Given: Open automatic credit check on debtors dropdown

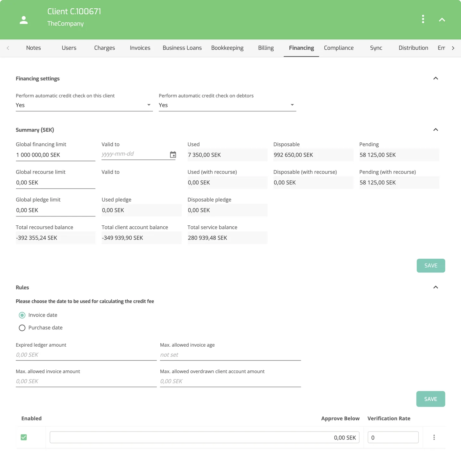Looking at the screenshot, I should point(227,105).
